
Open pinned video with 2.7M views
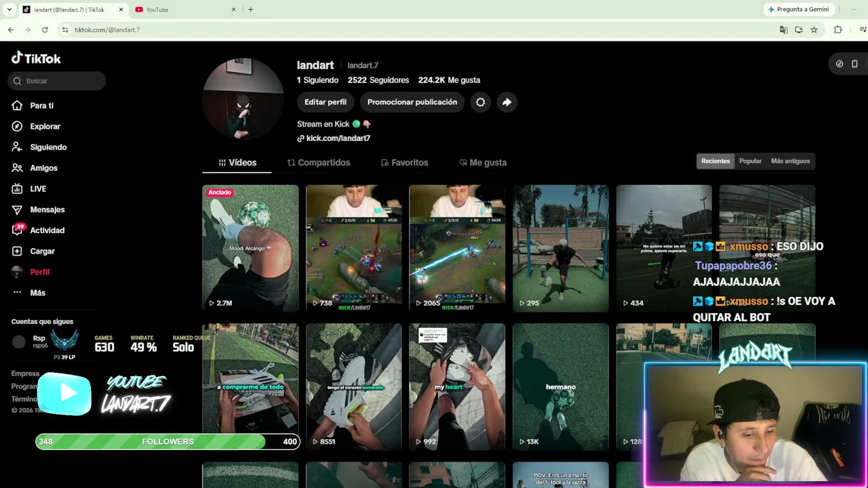pos(250,248)
